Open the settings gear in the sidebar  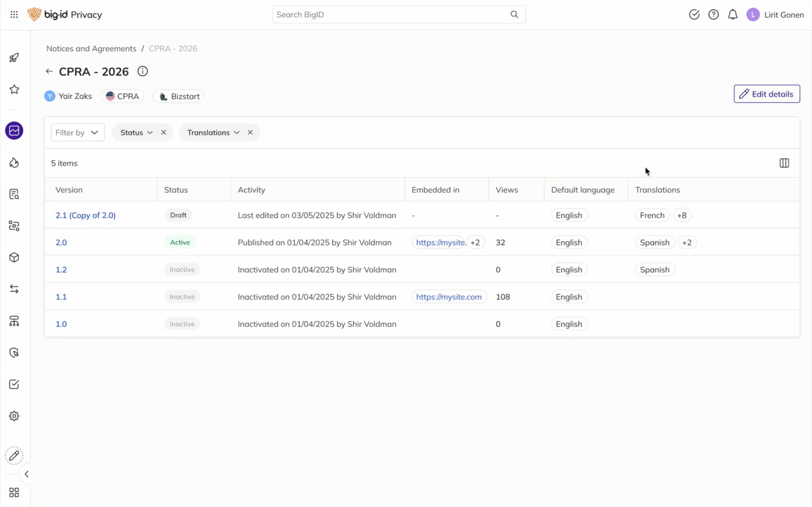(x=14, y=416)
